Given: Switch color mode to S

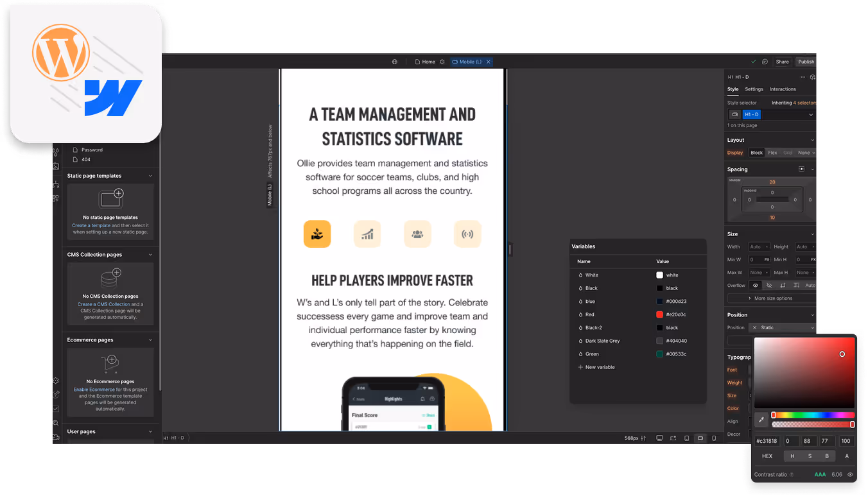Looking at the screenshot, I should 810,456.
